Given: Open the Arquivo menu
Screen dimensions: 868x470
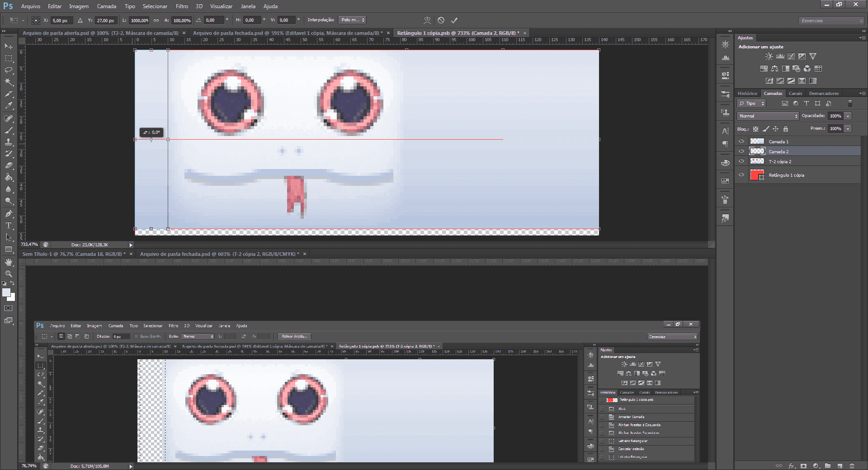Looking at the screenshot, I should [x=30, y=6].
